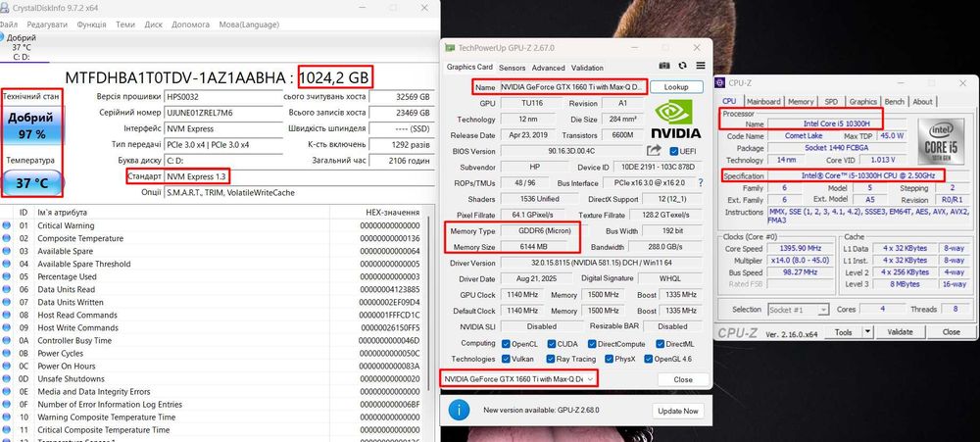Viewport: 980px width, 442px height.
Task: Click Close button in GPU-Z window
Action: coord(682,379)
